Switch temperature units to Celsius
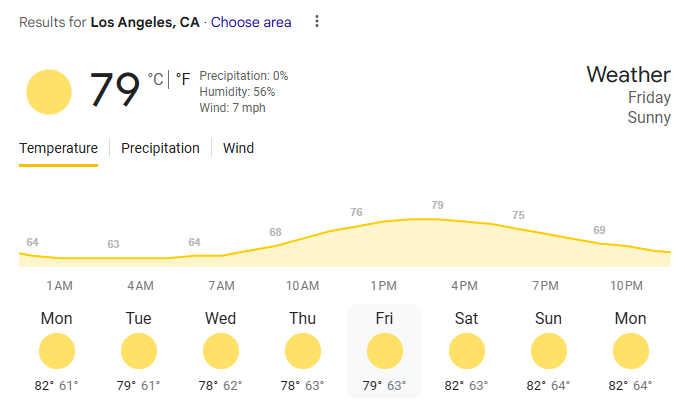The image size is (685, 405). [x=155, y=78]
